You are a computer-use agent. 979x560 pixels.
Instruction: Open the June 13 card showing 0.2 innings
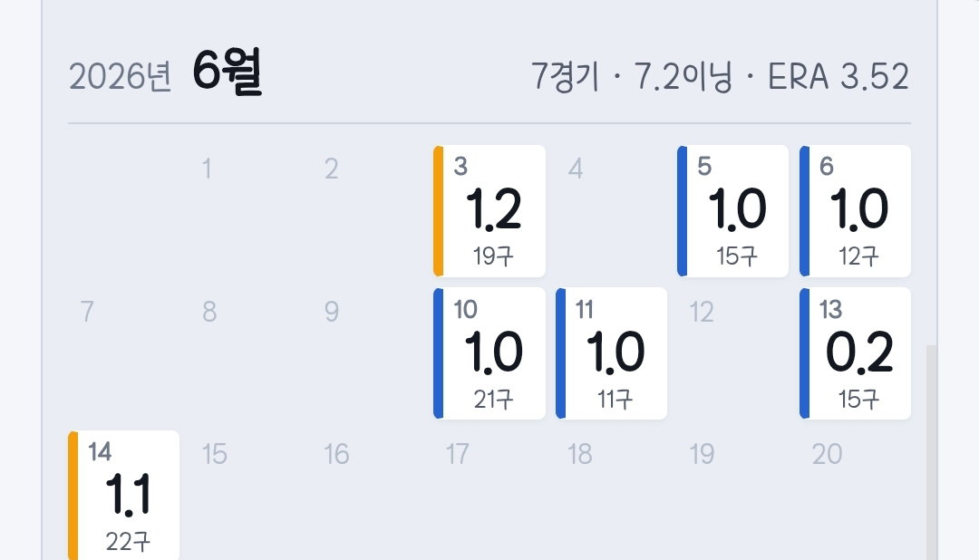pos(856,353)
